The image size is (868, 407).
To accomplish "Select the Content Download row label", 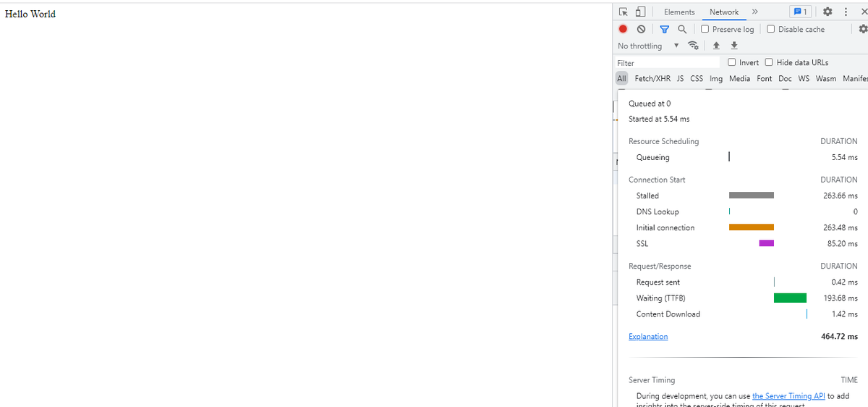I will 668,314.
